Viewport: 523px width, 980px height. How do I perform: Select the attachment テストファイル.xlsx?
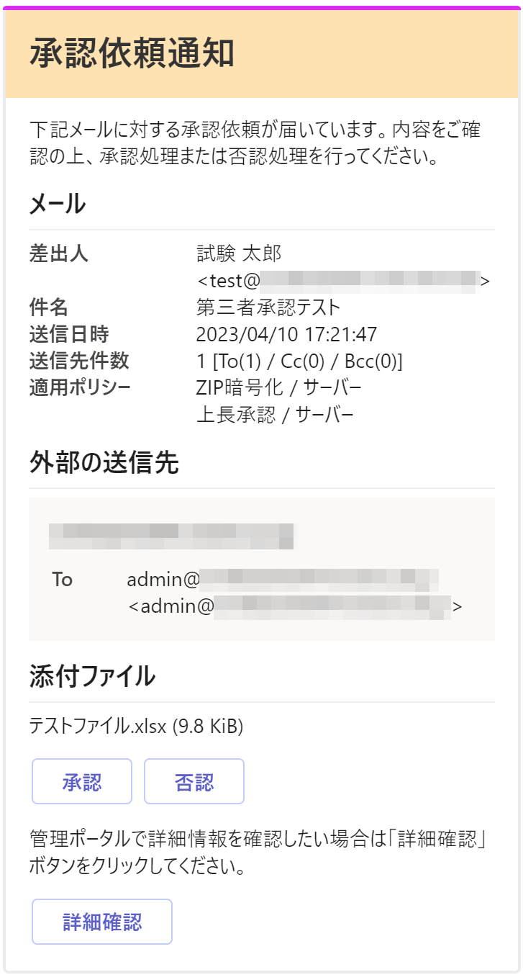pyautogui.click(x=136, y=727)
